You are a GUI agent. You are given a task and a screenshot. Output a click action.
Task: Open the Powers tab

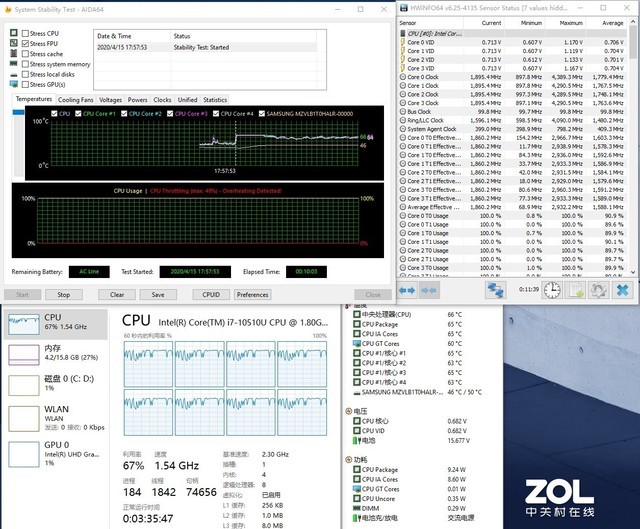pyautogui.click(x=138, y=100)
